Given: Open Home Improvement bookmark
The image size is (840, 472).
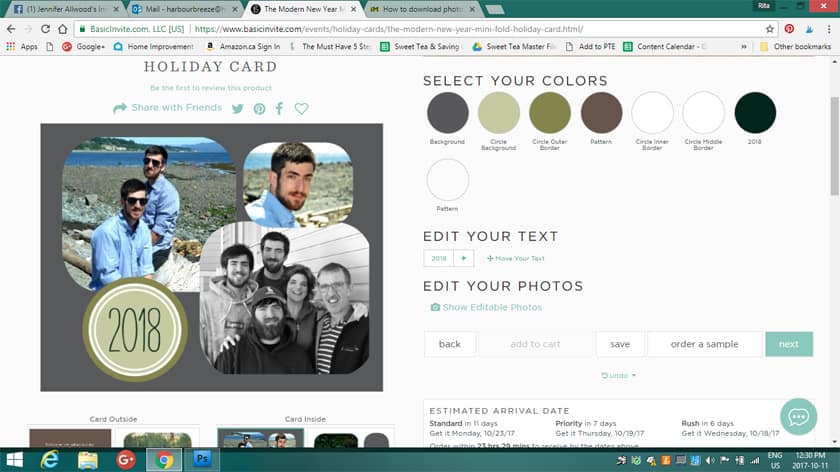Looking at the screenshot, I should (x=154, y=47).
